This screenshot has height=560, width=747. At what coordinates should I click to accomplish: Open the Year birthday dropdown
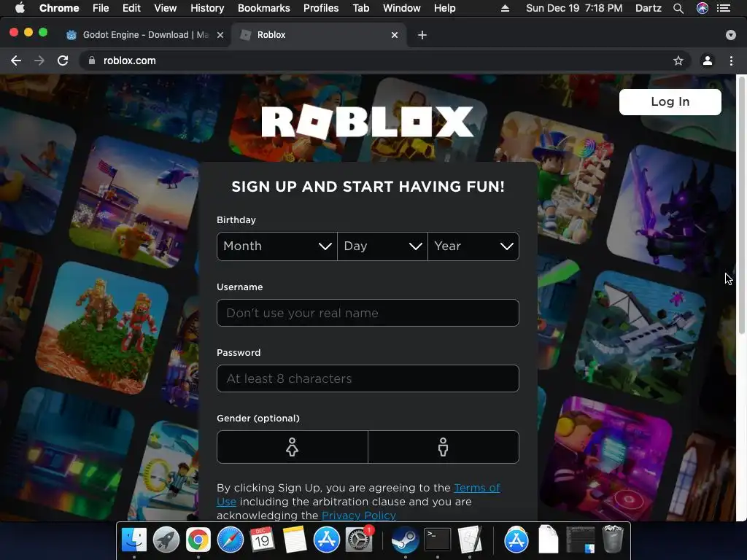pos(473,246)
